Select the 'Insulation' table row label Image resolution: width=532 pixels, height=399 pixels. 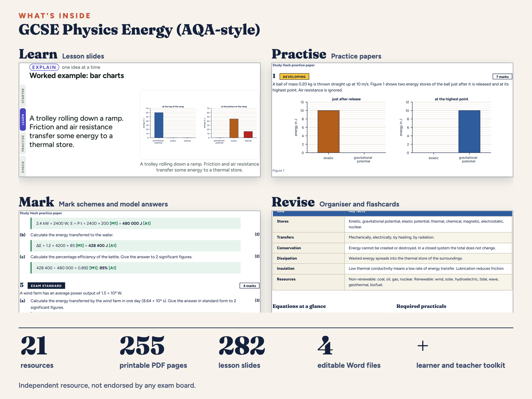(x=286, y=269)
